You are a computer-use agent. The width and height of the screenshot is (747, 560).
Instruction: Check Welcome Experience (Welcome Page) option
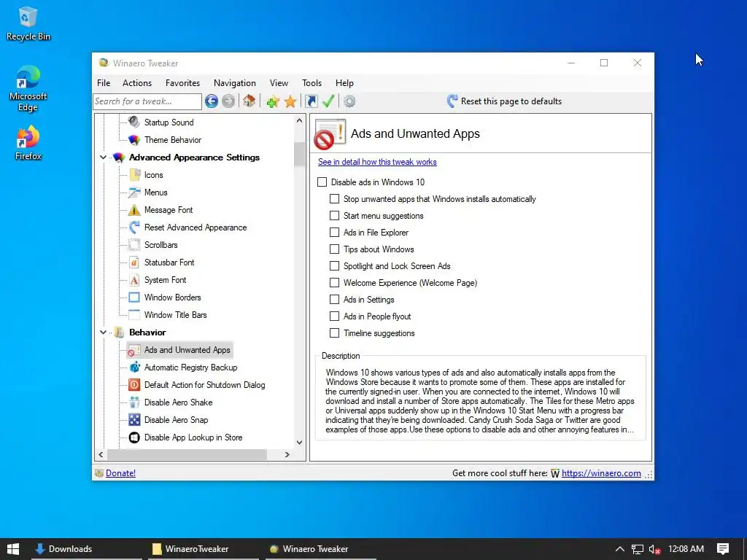334,282
